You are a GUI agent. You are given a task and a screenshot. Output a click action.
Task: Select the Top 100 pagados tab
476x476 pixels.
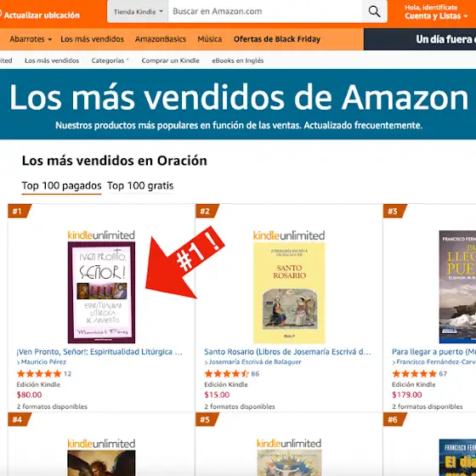[61, 185]
